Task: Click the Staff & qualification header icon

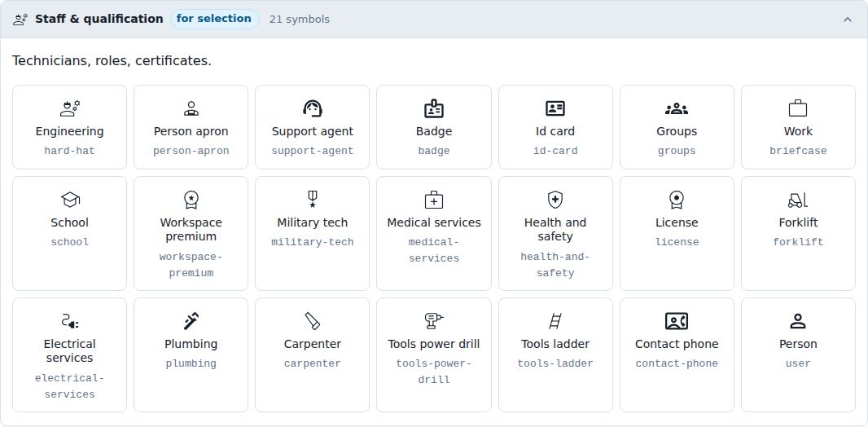Action: click(20, 20)
